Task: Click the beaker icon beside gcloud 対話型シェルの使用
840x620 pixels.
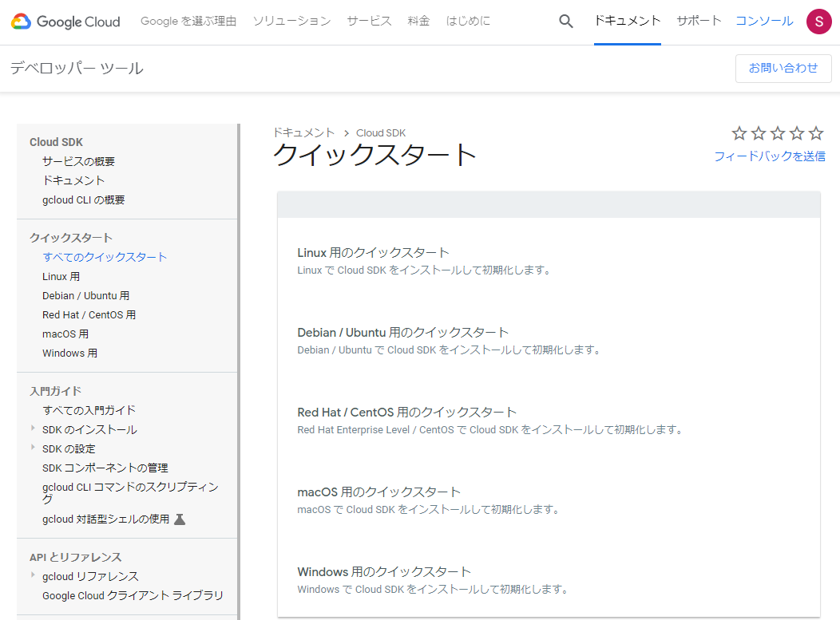Action: (180, 519)
